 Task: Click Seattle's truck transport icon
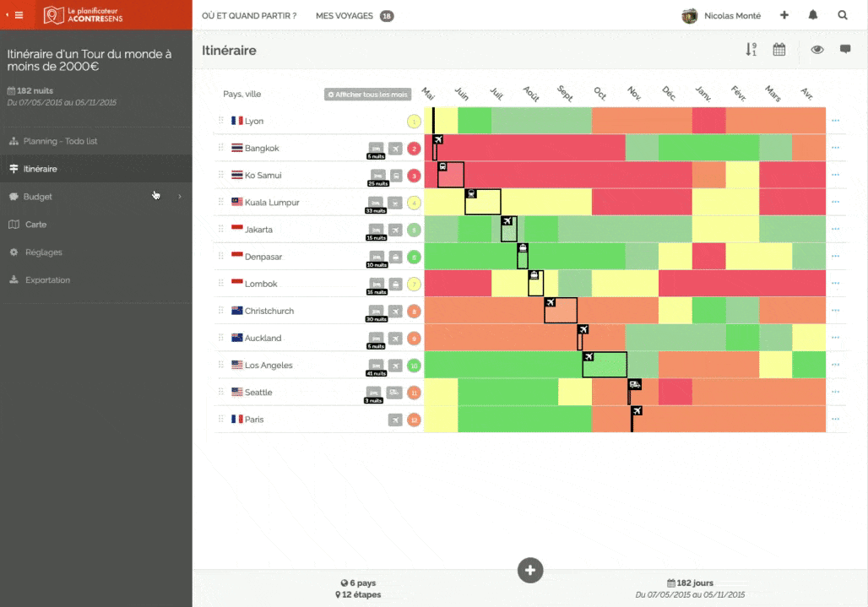393,393
